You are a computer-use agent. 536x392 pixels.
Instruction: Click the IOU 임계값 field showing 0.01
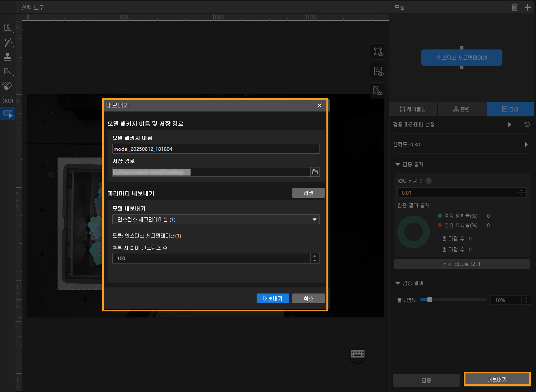(x=457, y=193)
